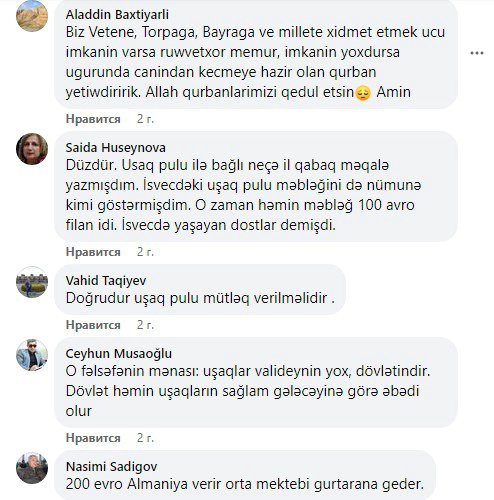Click the timestamp under Saida's comment

tap(145, 252)
